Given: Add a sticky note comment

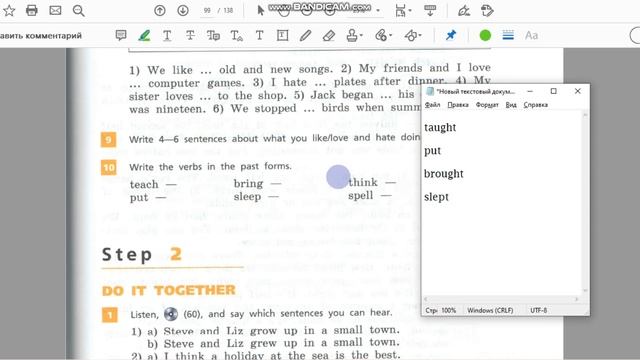Looking at the screenshot, I should pyautogui.click(x=121, y=36).
